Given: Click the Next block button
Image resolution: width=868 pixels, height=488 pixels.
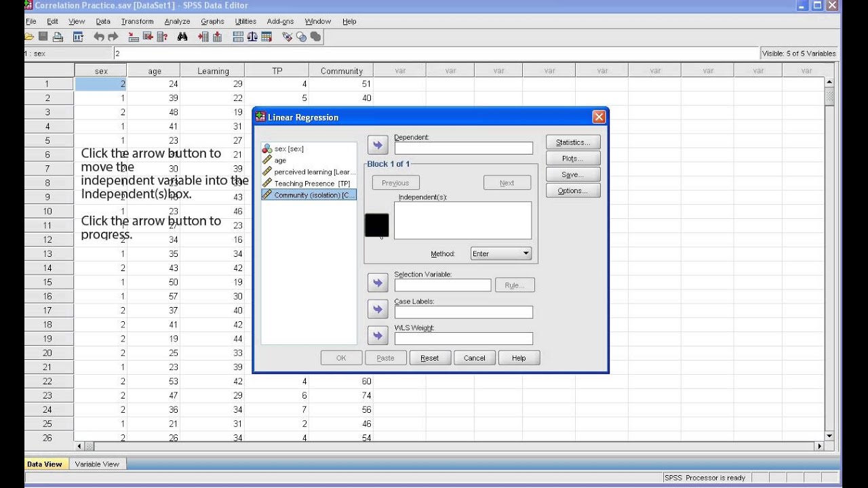Looking at the screenshot, I should pos(507,183).
